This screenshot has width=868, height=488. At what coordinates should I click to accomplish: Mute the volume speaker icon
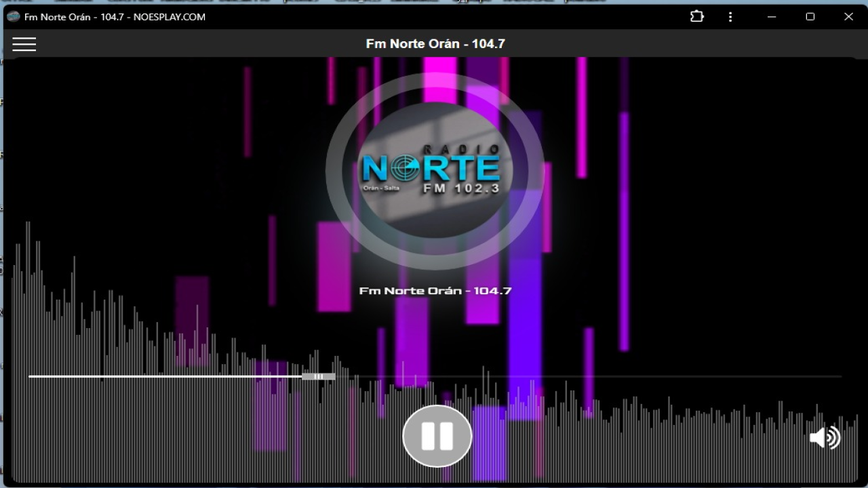point(825,438)
